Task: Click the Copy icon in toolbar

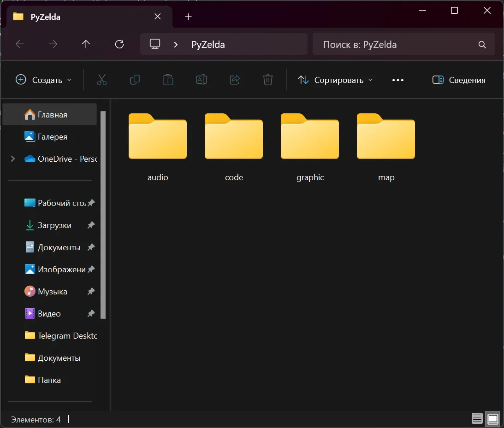Action: coord(135,80)
